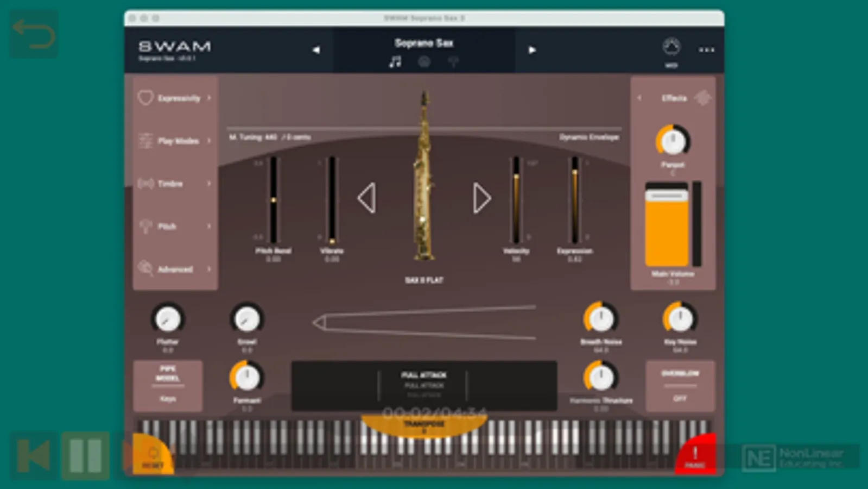Click the large right triangle instrument arrow
868x489 pixels.
pyautogui.click(x=481, y=198)
